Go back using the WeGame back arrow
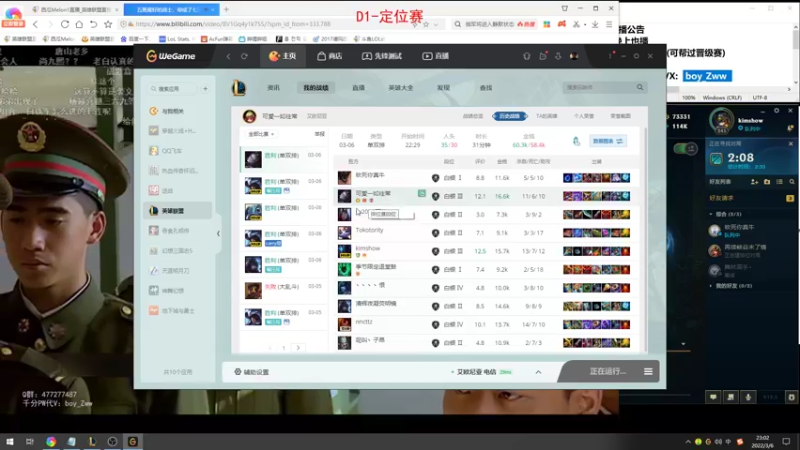 point(229,56)
